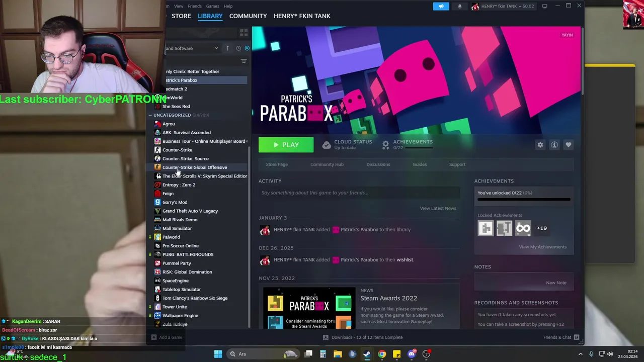Open Sticky Notes from the taskbar

click(x=396, y=354)
